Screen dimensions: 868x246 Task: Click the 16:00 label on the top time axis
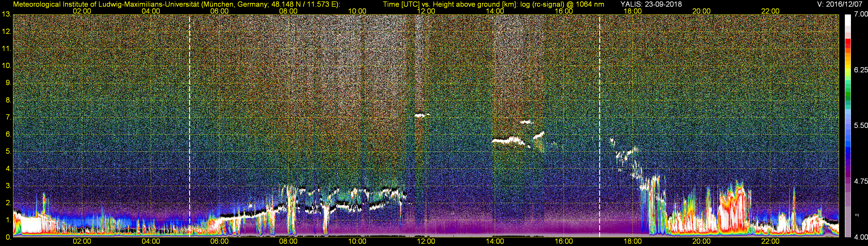[564, 11]
